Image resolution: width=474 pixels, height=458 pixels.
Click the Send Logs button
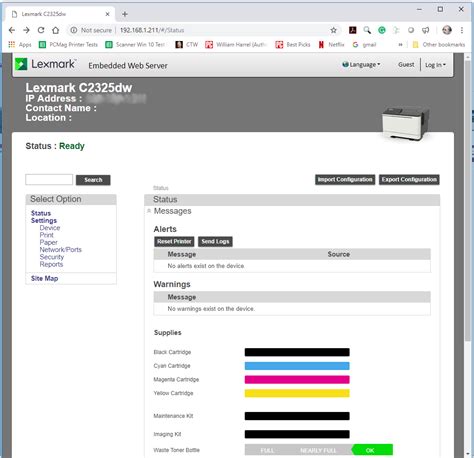215,241
